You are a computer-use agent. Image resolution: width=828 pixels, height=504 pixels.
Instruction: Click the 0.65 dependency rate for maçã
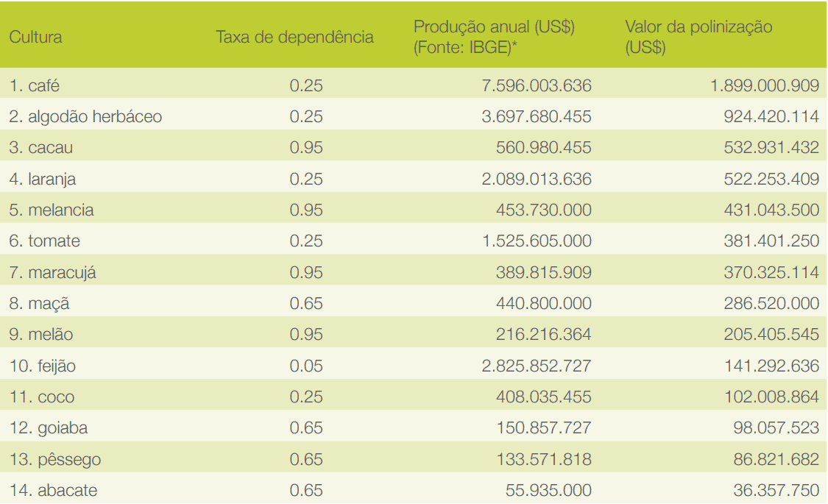[x=306, y=304]
